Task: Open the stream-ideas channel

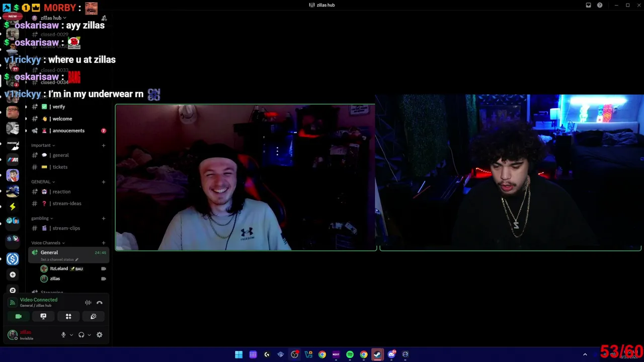Action: tap(68, 204)
